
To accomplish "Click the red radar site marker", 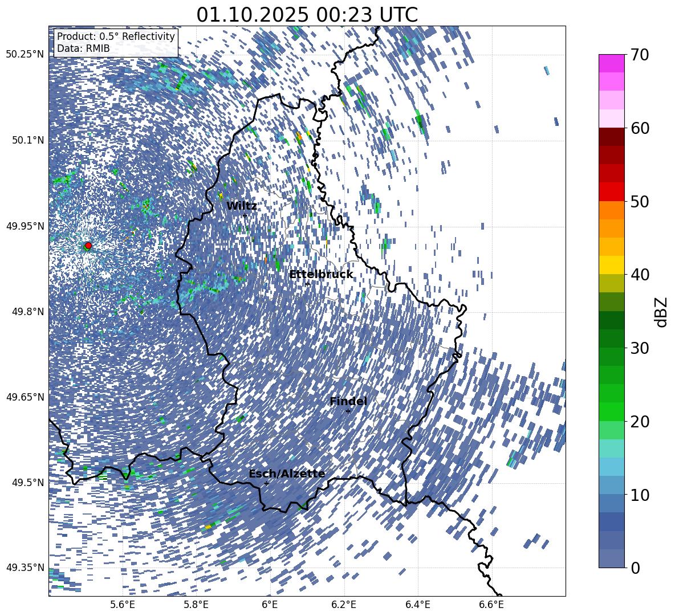I will pyautogui.click(x=88, y=246).
